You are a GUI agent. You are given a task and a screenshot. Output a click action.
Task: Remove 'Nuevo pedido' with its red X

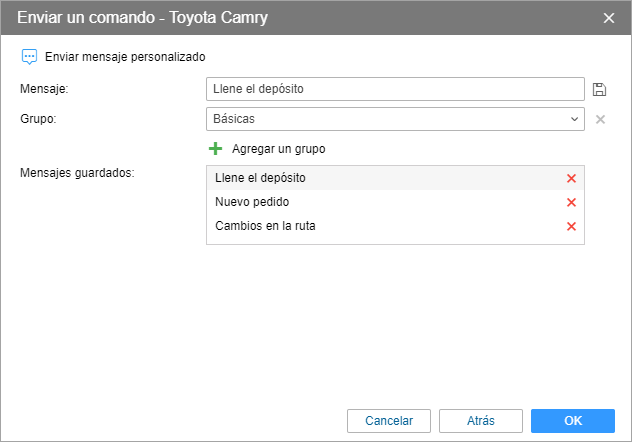[x=572, y=202]
